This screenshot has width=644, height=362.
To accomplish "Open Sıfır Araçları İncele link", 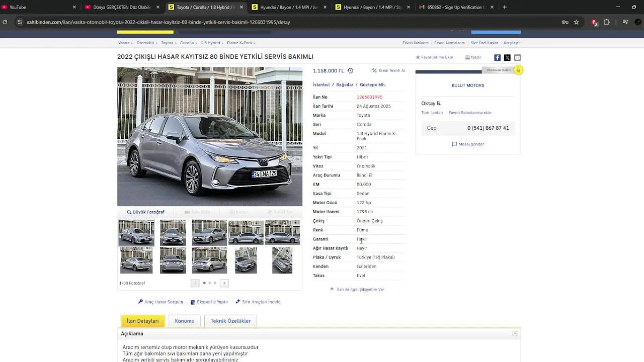I will pyautogui.click(x=258, y=302).
